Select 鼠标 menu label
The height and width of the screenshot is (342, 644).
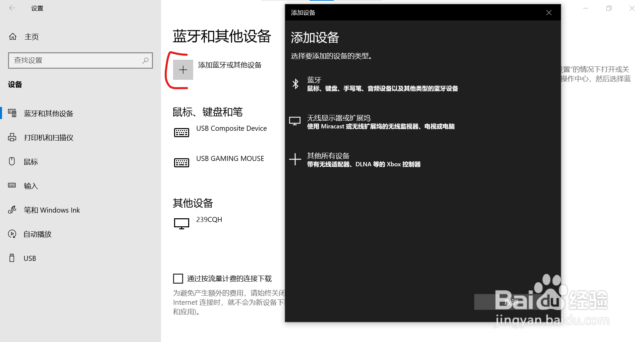coord(31,162)
